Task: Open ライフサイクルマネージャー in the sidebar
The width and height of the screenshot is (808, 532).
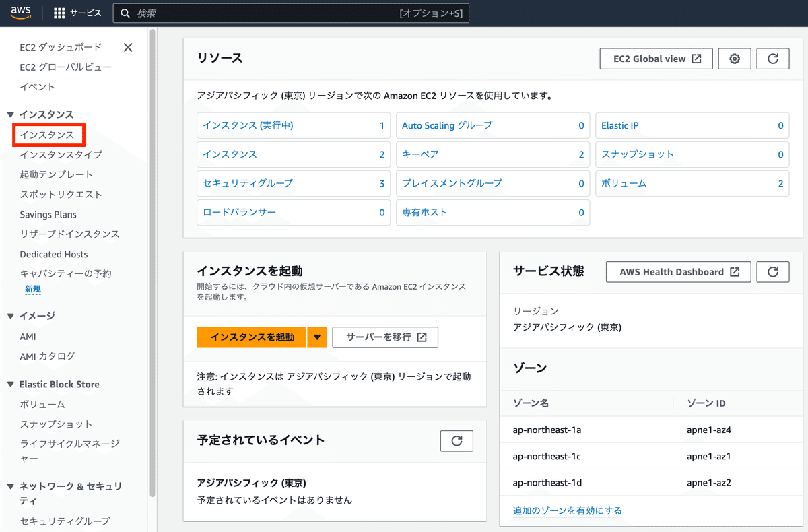Action: pos(69,451)
